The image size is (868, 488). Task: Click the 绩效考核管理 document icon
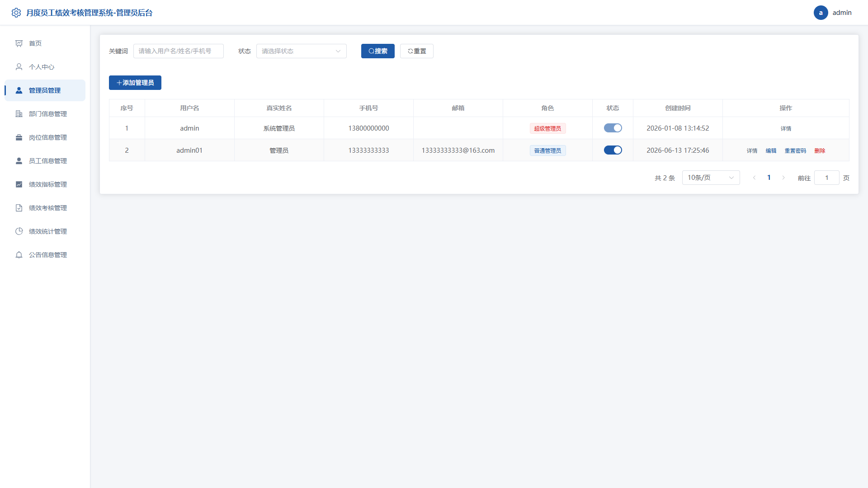tap(19, 208)
